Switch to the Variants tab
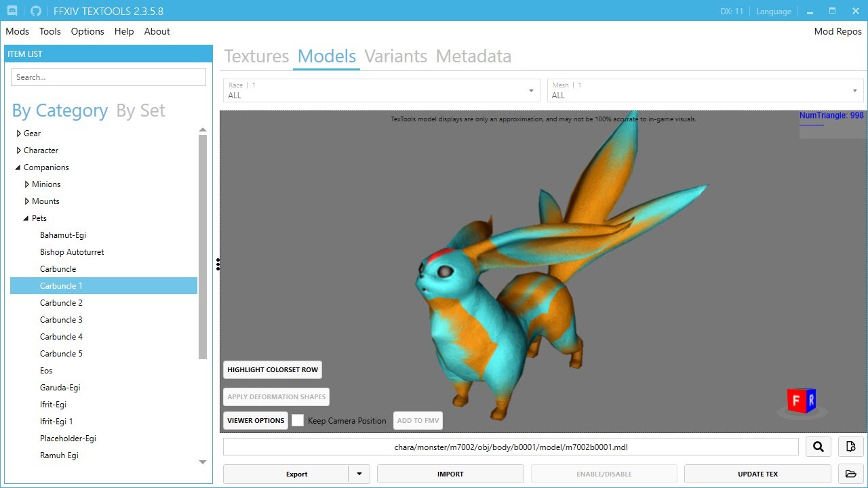Viewport: 868px width, 488px height. coord(396,56)
